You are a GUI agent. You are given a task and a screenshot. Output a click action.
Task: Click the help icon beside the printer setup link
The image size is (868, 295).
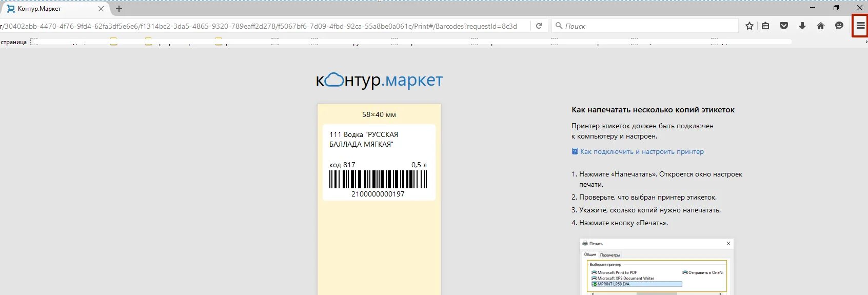pyautogui.click(x=575, y=151)
